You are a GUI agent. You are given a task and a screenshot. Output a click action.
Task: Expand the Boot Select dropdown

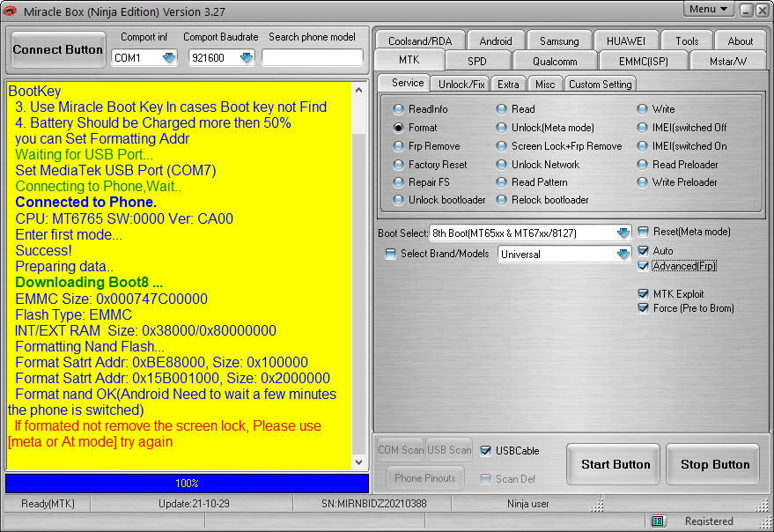pyautogui.click(x=623, y=233)
